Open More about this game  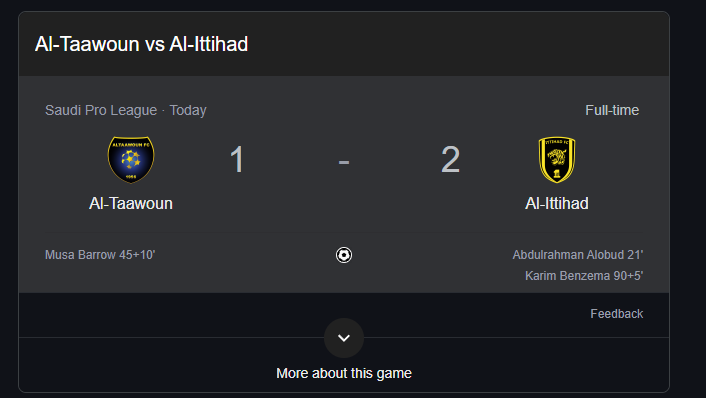pyautogui.click(x=344, y=373)
